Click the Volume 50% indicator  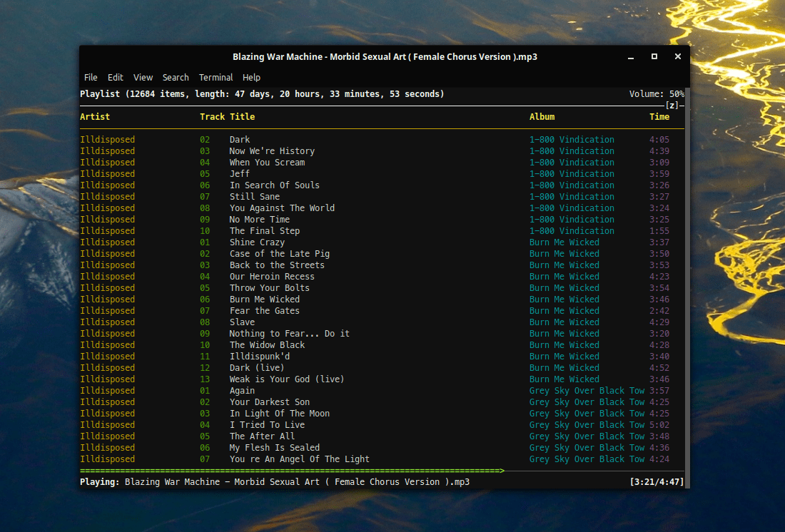coord(657,94)
